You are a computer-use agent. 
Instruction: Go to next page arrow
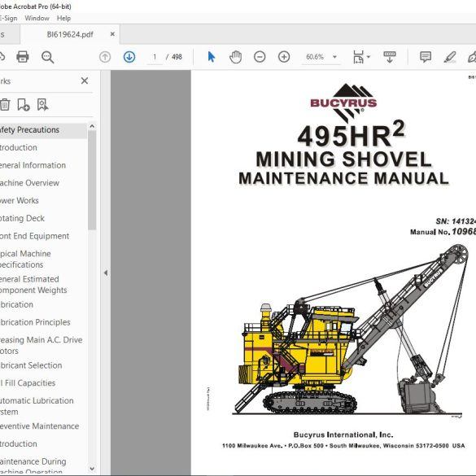tap(129, 57)
